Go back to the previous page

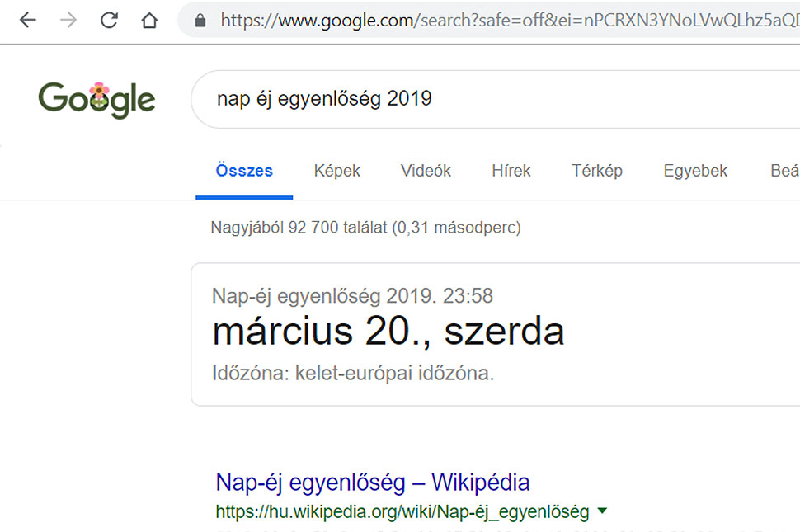(x=28, y=21)
